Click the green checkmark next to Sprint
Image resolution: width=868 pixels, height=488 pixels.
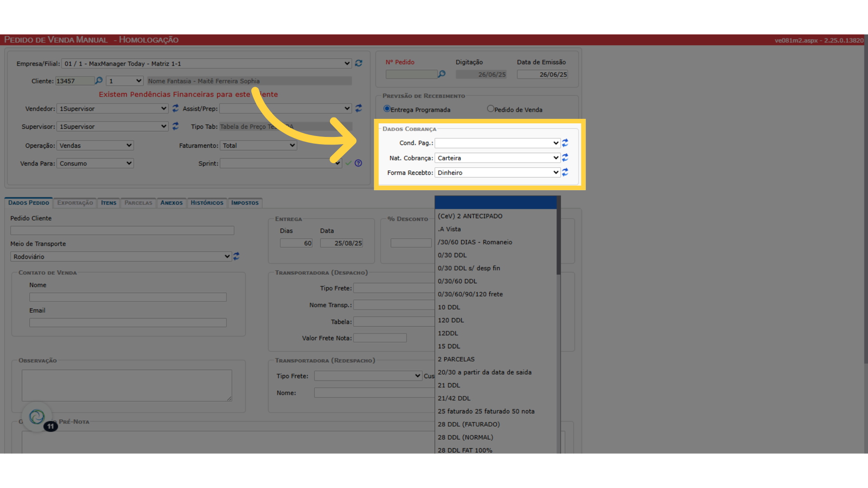click(x=349, y=163)
